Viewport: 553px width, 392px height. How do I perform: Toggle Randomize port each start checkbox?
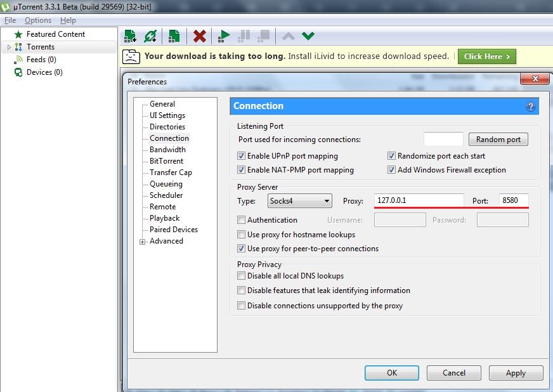[391, 155]
